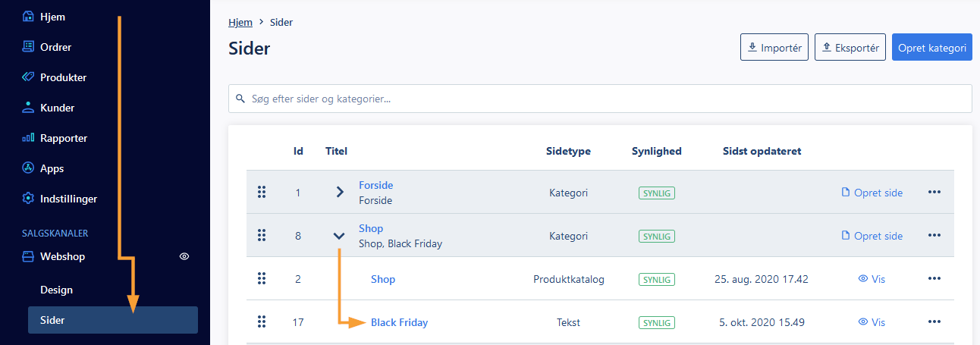Open Ordrer via its list icon
Screen dimensions: 980x345
[28, 46]
